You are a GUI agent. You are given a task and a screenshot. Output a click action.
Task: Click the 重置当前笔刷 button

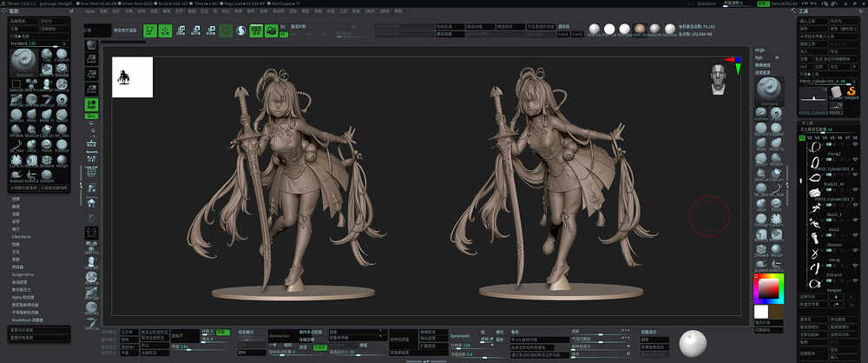[x=39, y=329]
